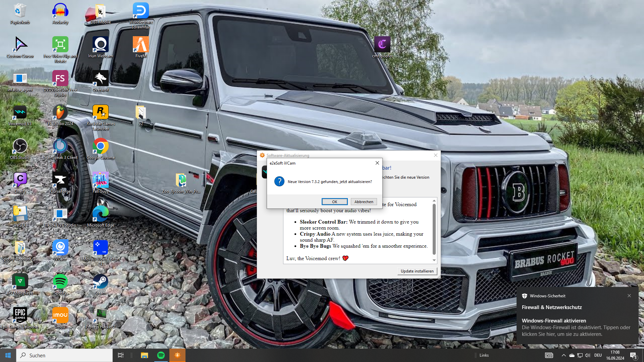The width and height of the screenshot is (644, 362).
Task: Click the Spotify icon in taskbar
Action: 161,355
